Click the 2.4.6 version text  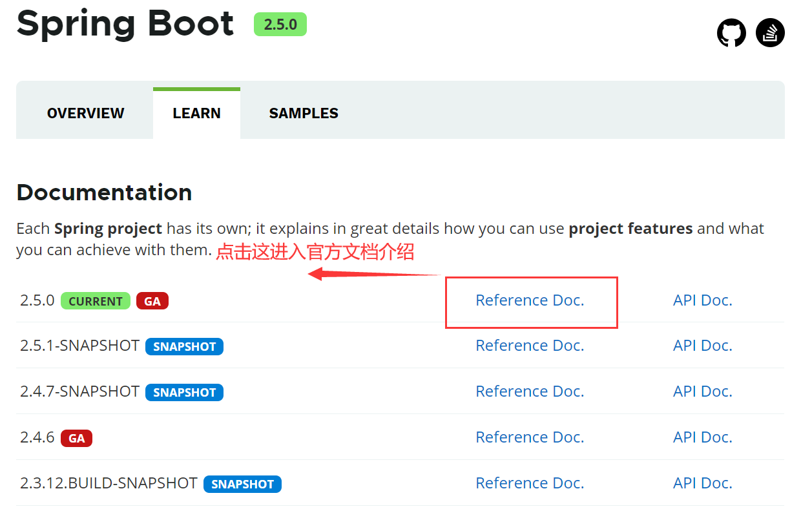37,437
